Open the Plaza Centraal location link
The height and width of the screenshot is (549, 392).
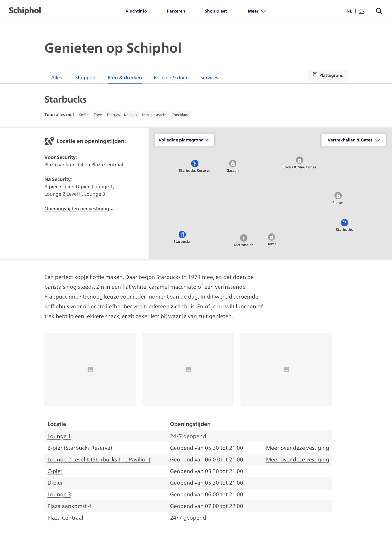(x=65, y=518)
